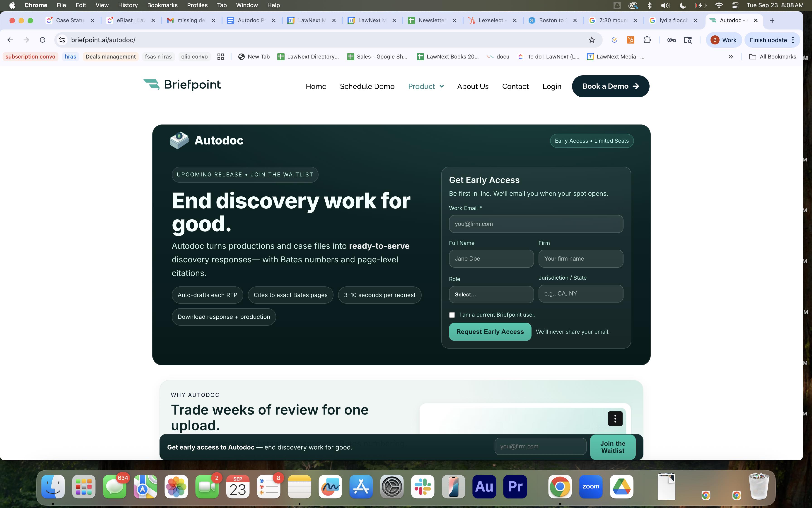Click the Work profile button
Viewport: 812px width, 508px height.
tap(723, 40)
